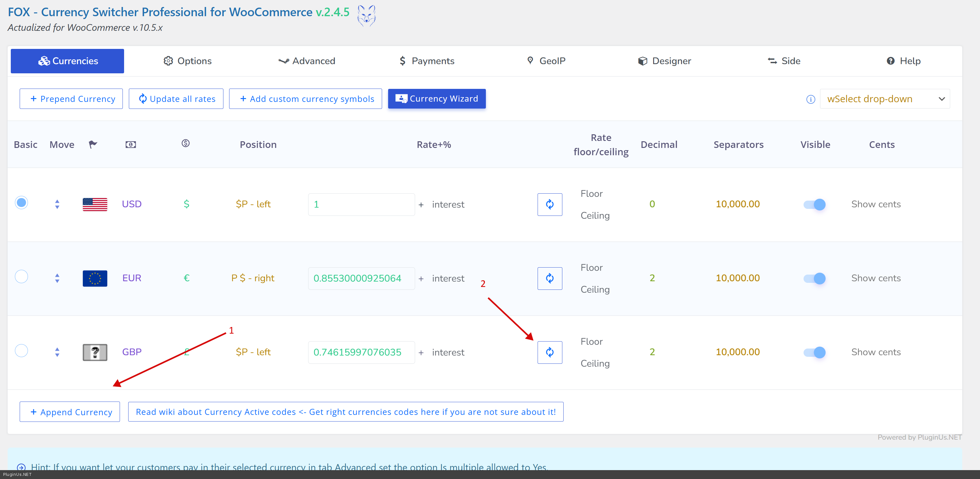Image resolution: width=980 pixels, height=479 pixels.
Task: Click the info icon beside wSelect drop-down
Action: click(x=810, y=99)
